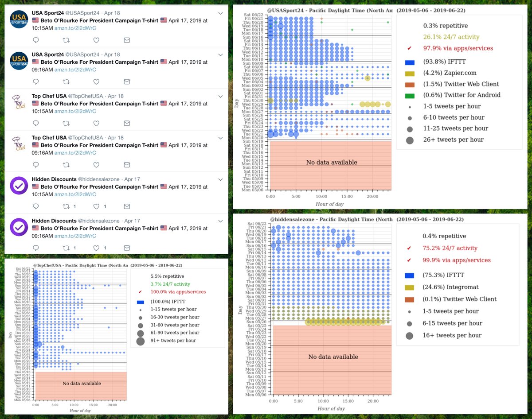Click blue IFTTT swatch in USASport24 chart legend
This screenshot has height=419, width=532.
[x=410, y=62]
